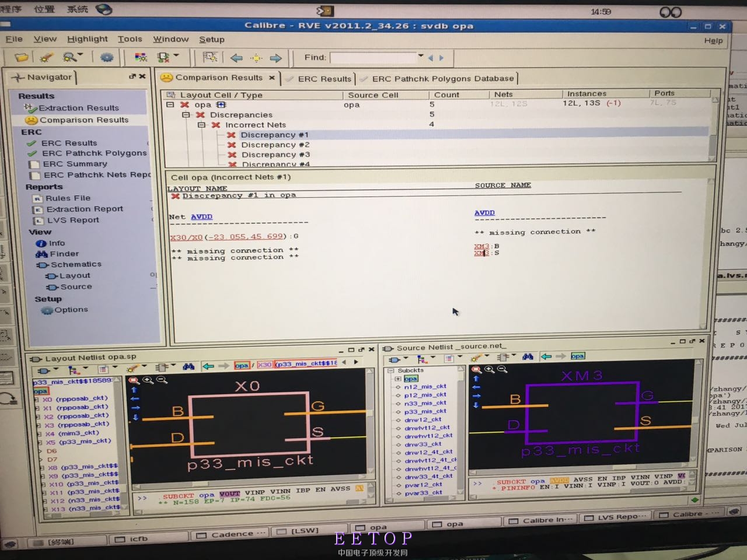Open ERC Summary report in Navigator
Image resolution: width=747 pixels, height=560 pixels.
[x=75, y=164]
